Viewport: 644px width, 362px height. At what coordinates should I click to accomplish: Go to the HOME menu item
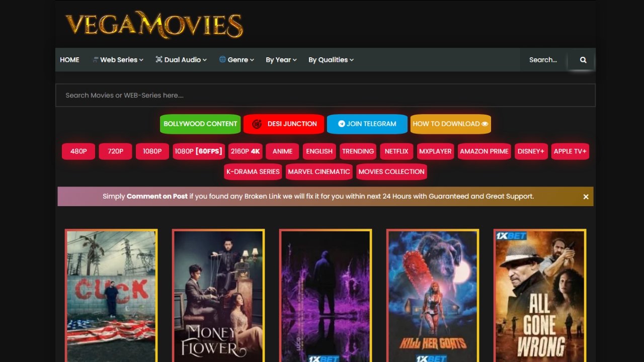(69, 60)
